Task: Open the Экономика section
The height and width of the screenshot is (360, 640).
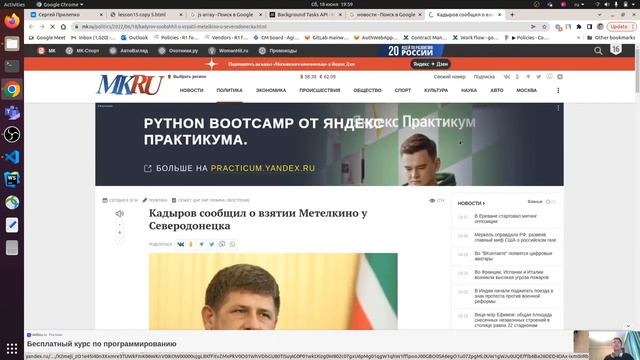Action: point(271,90)
